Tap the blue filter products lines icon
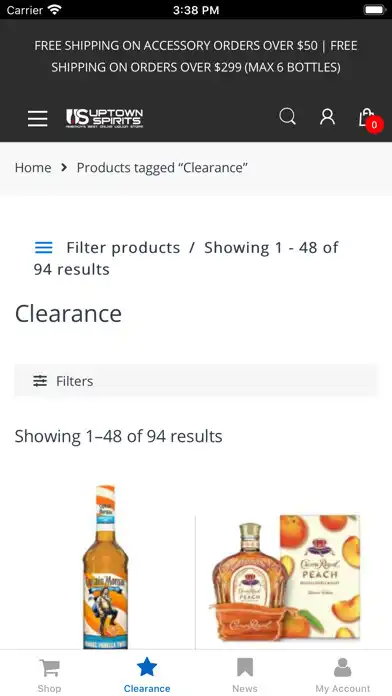The width and height of the screenshot is (392, 696). [x=44, y=248]
